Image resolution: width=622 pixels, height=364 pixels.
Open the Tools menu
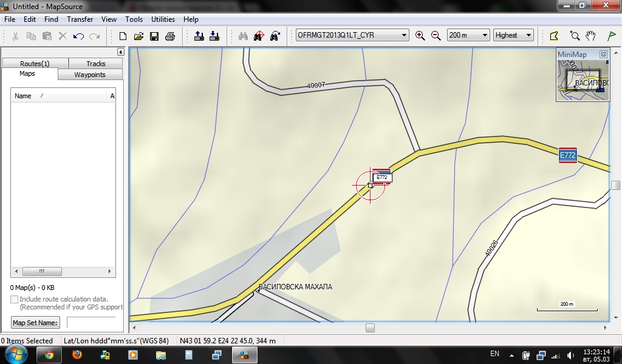(134, 19)
